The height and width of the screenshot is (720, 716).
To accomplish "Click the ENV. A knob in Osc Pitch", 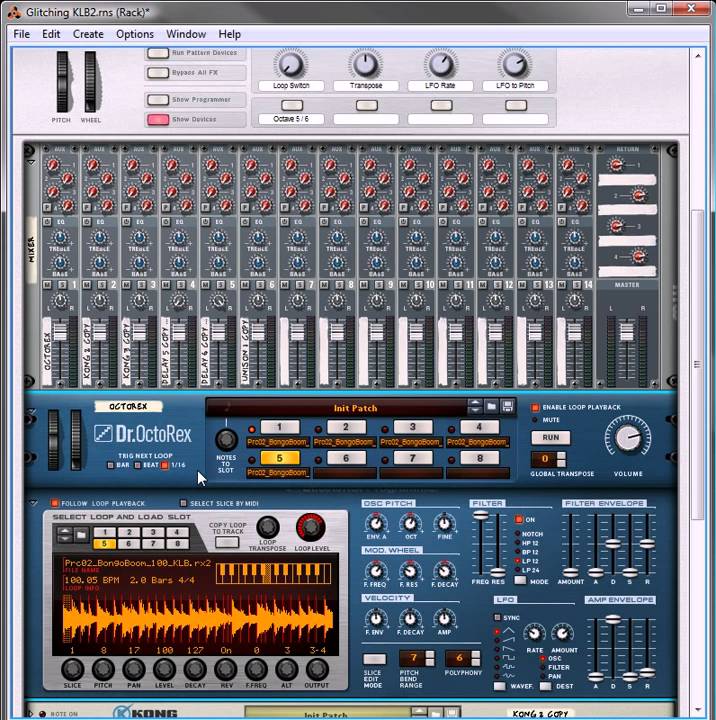I will 376,523.
